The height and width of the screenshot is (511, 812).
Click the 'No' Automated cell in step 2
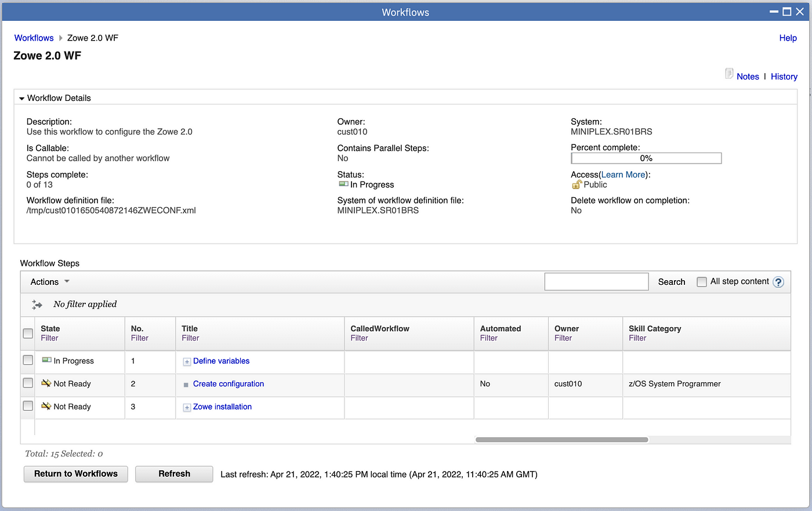[485, 384]
